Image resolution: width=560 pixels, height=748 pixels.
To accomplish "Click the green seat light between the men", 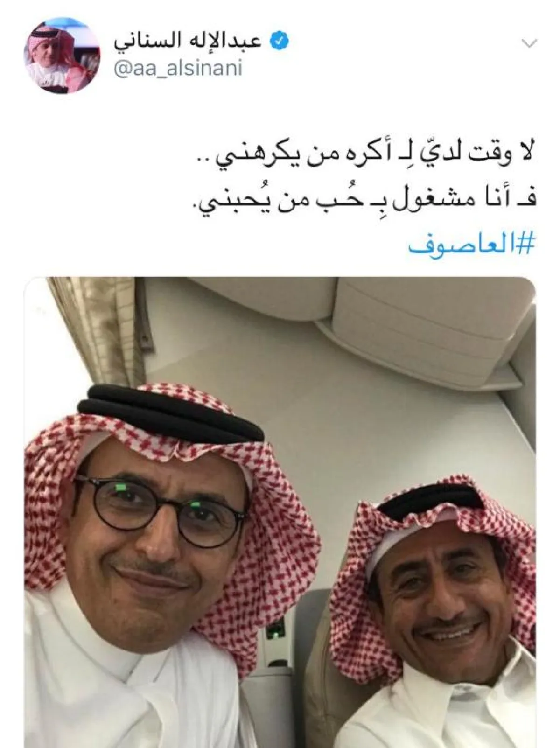I will click(272, 634).
